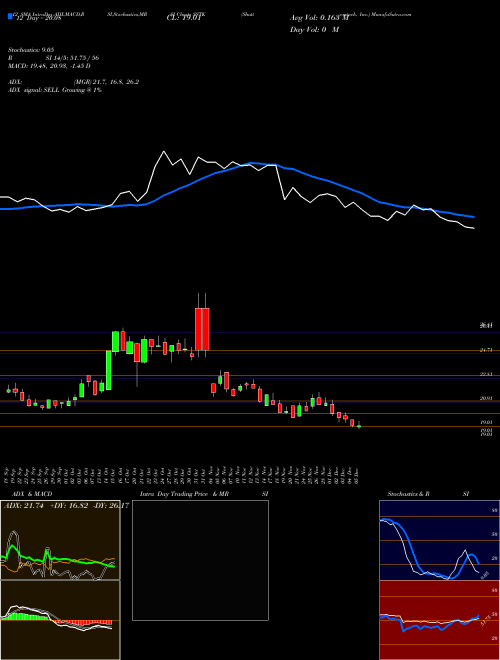Click the 'CL: 19.01' closing price label
500x660 pixels.
tap(182, 18)
